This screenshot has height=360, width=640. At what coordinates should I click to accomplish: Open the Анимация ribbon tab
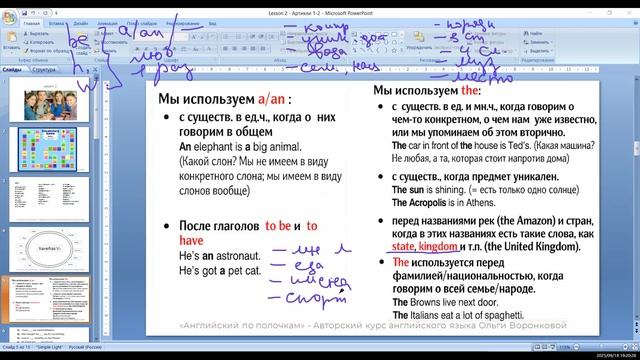pos(107,24)
